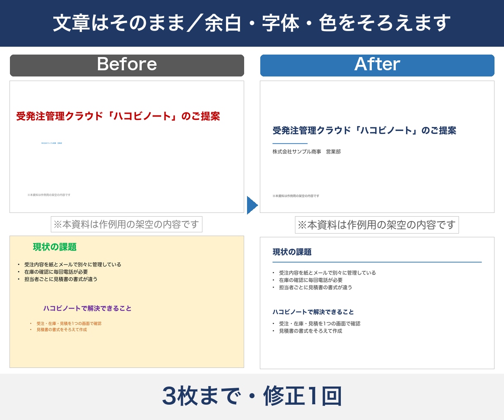Select the yellow Before content slide

127,302
